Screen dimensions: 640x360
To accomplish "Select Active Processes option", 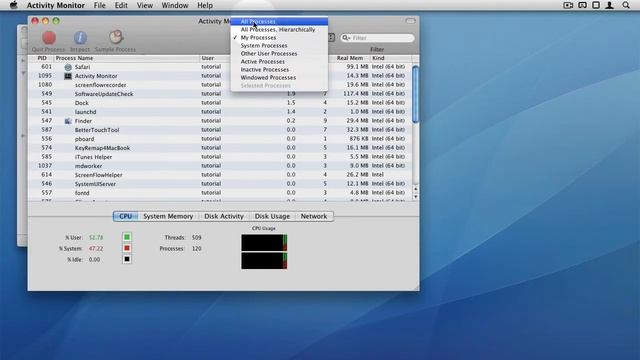I will tap(279, 62).
